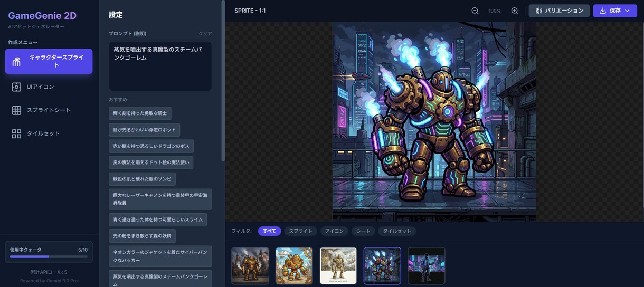This screenshot has height=287, width=644.
Task: Select the スプライト filter
Action: coord(300,231)
